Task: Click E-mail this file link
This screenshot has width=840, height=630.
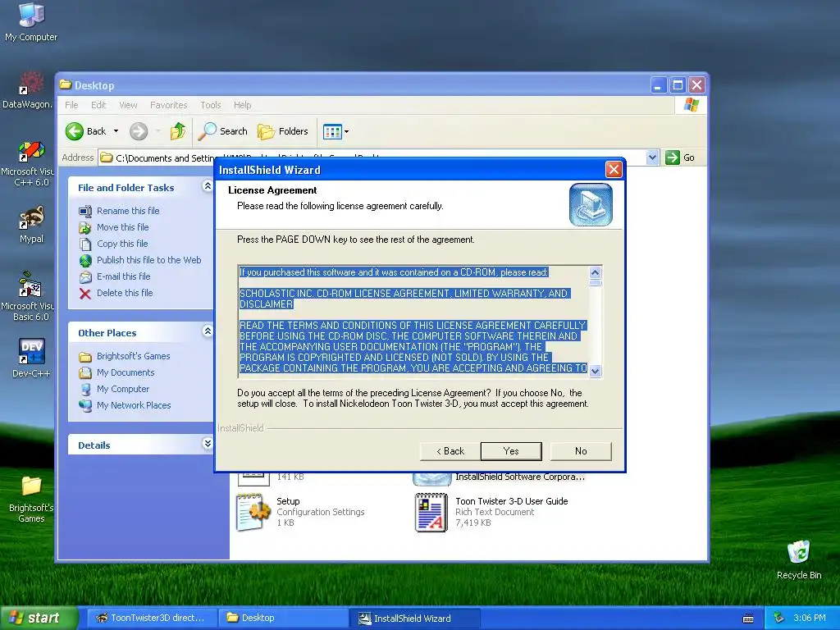Action: coord(123,276)
